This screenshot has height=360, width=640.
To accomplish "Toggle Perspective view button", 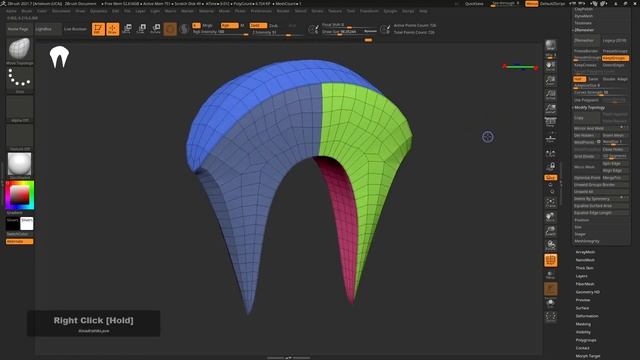I will coord(551,122).
